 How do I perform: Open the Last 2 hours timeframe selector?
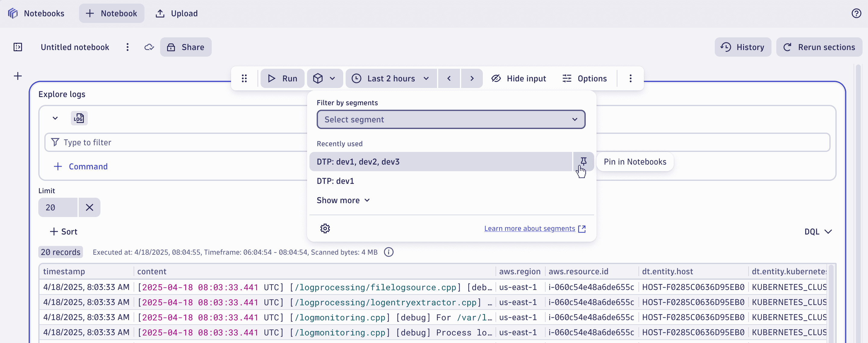(x=391, y=78)
